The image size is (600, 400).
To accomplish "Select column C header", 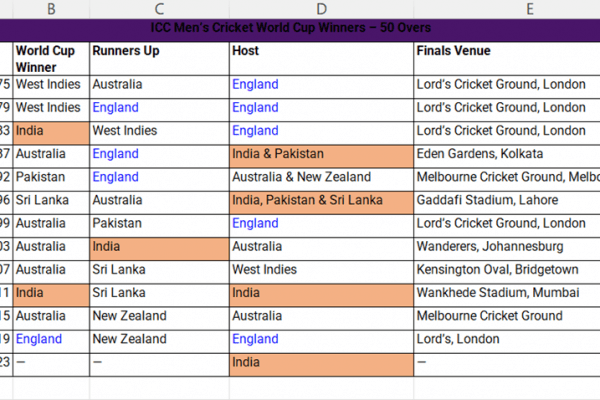I will [x=160, y=9].
